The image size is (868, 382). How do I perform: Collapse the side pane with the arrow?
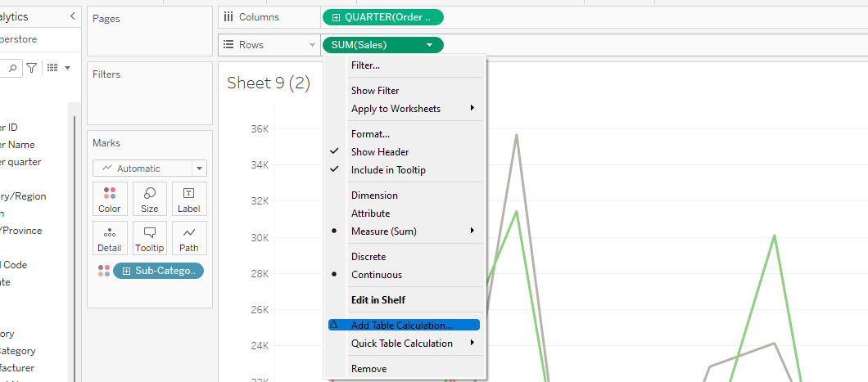tap(73, 16)
